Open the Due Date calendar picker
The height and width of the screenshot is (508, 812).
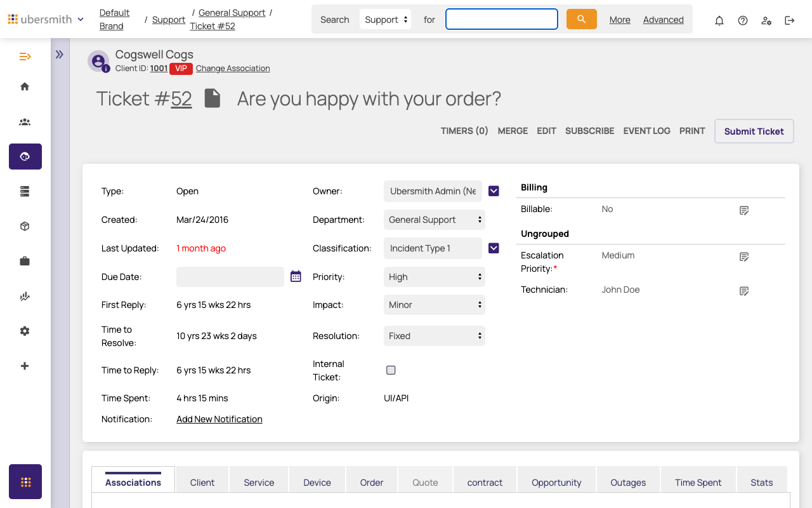coord(296,276)
